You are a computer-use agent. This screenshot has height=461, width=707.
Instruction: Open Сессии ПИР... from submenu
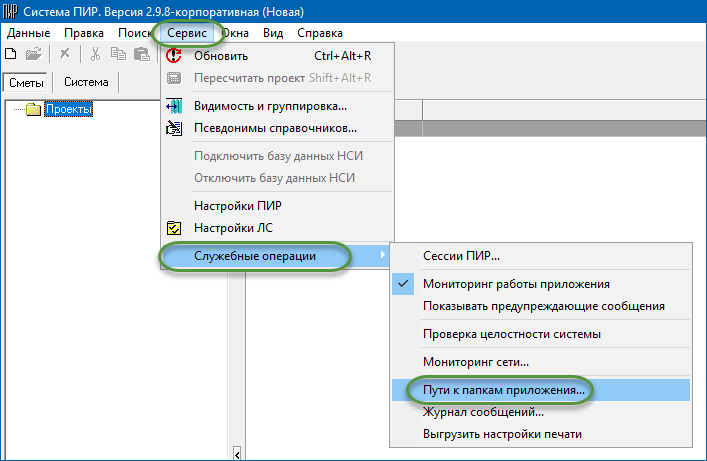(541, 256)
